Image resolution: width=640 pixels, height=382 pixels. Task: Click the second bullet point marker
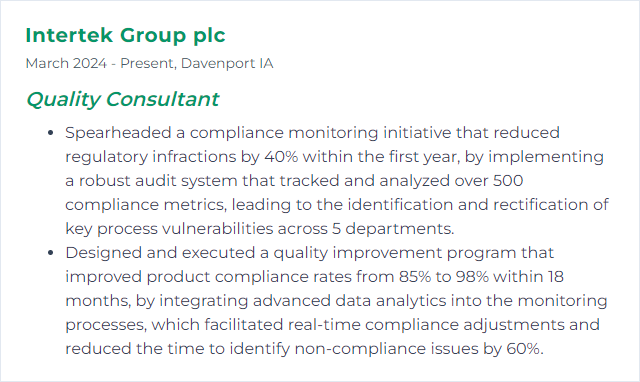pos(51,253)
